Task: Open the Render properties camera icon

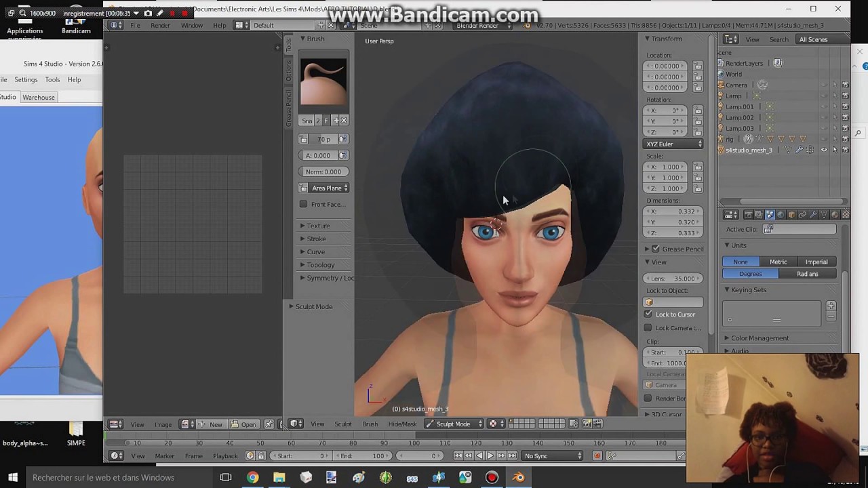Action: (x=748, y=215)
